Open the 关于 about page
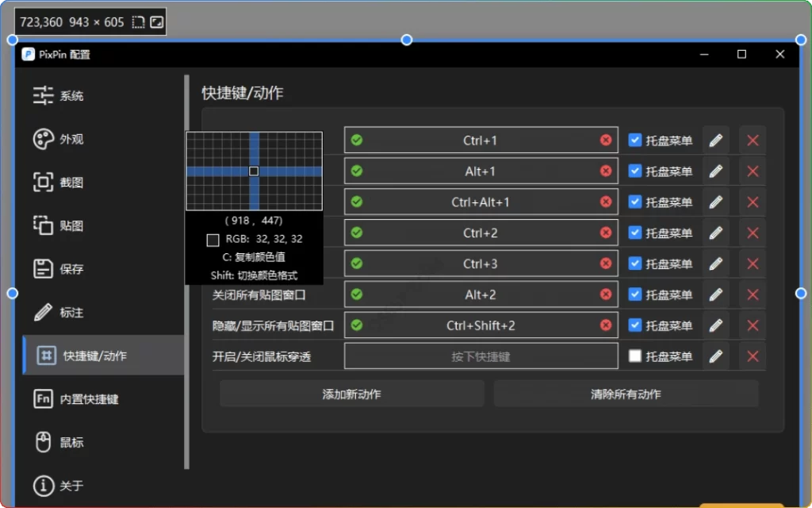 (67, 486)
